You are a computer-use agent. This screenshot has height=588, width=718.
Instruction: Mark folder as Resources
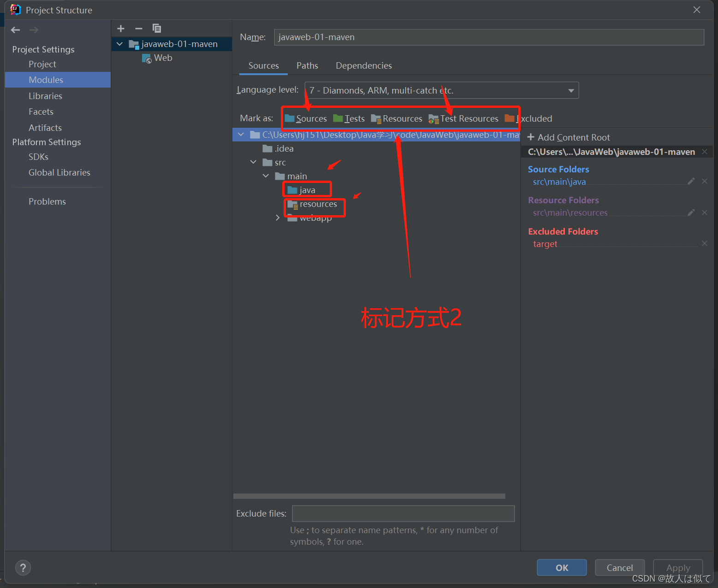[x=397, y=119]
